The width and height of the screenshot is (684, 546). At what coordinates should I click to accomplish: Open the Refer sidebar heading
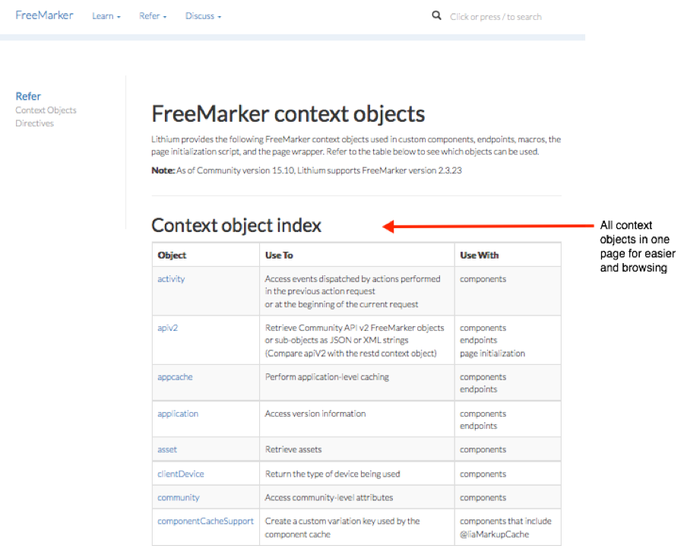[28, 96]
